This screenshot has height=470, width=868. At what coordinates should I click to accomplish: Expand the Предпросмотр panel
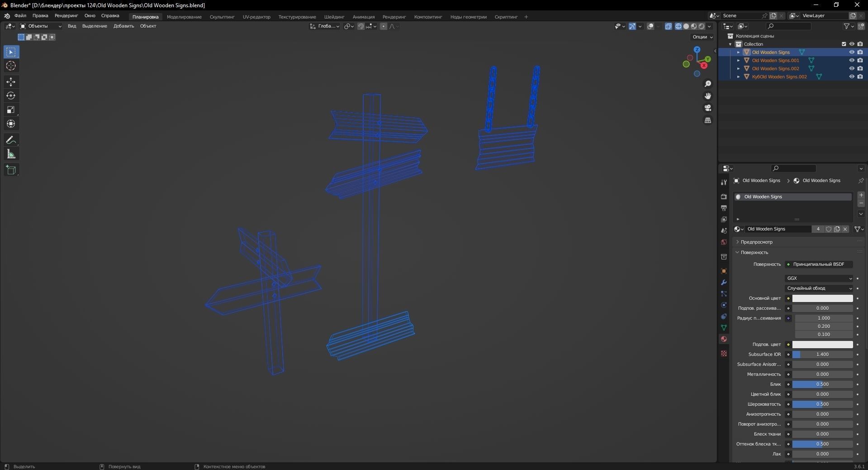756,242
